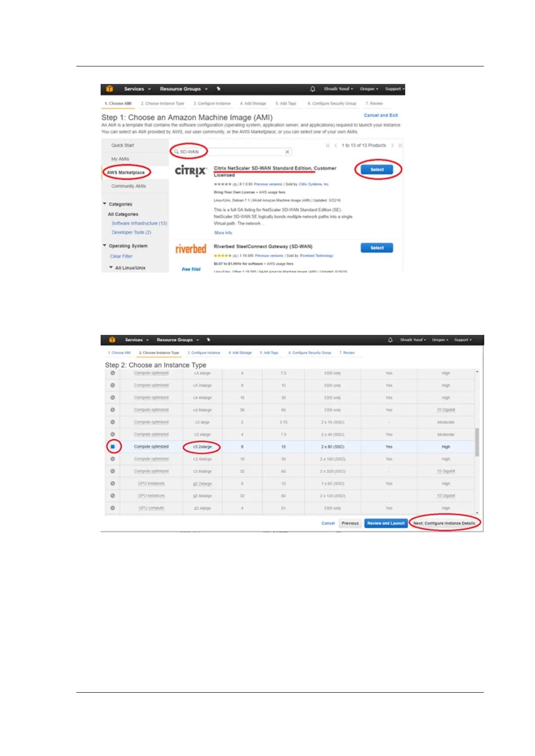Open Services dropdown in Step 2 screenshot
This screenshot has width=535, height=756.
[x=137, y=340]
